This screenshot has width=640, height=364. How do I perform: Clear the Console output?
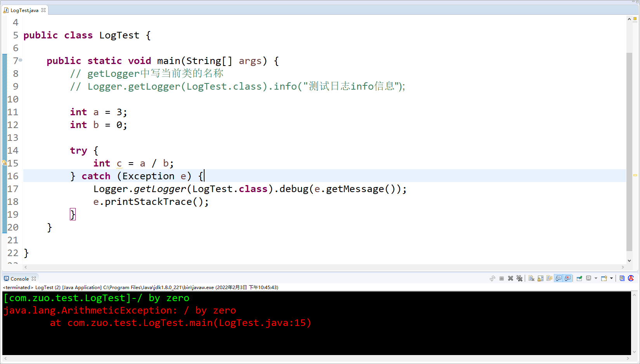point(531,278)
